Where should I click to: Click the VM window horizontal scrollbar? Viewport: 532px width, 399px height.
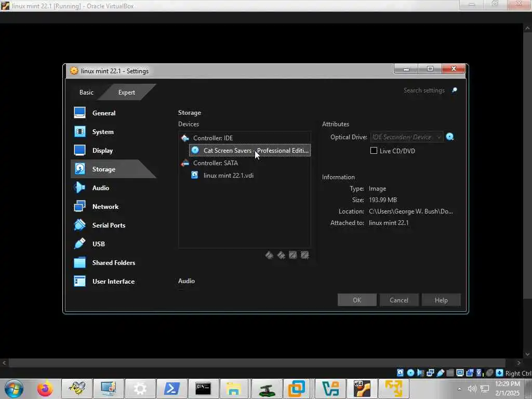[x=257, y=363]
